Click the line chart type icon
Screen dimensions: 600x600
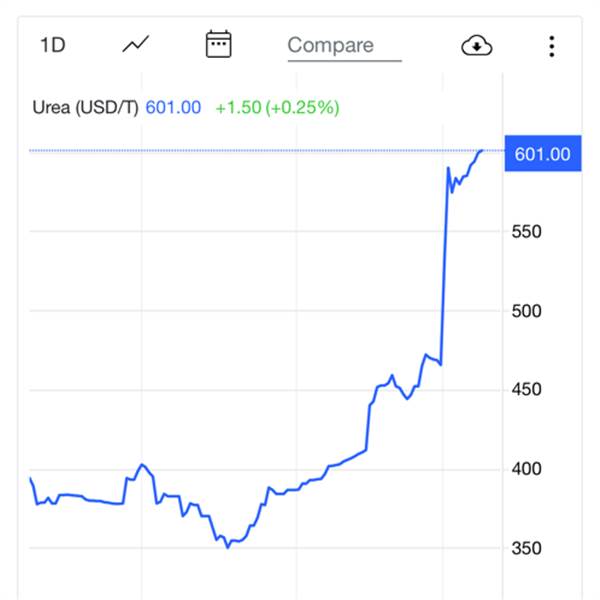click(x=135, y=45)
